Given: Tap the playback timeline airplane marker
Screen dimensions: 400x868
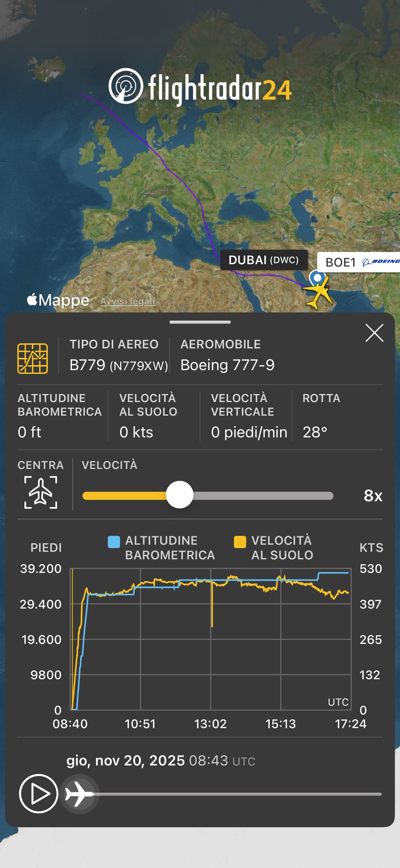Looking at the screenshot, I should [79, 794].
